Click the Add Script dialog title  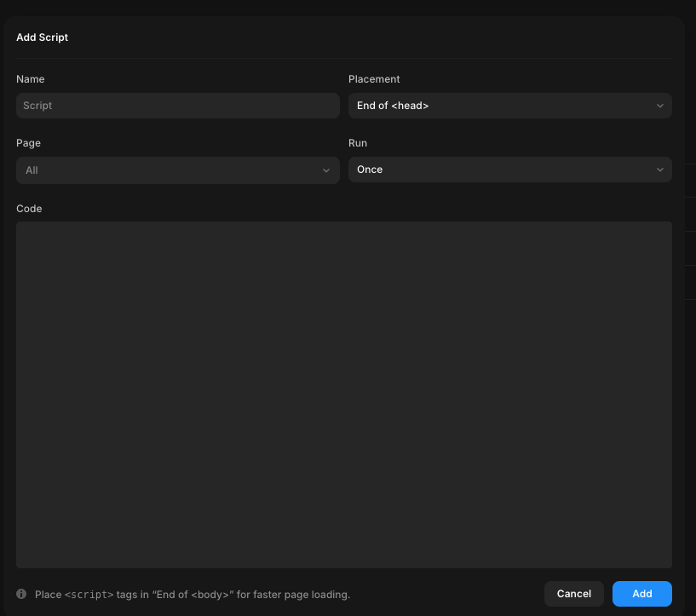(x=42, y=37)
